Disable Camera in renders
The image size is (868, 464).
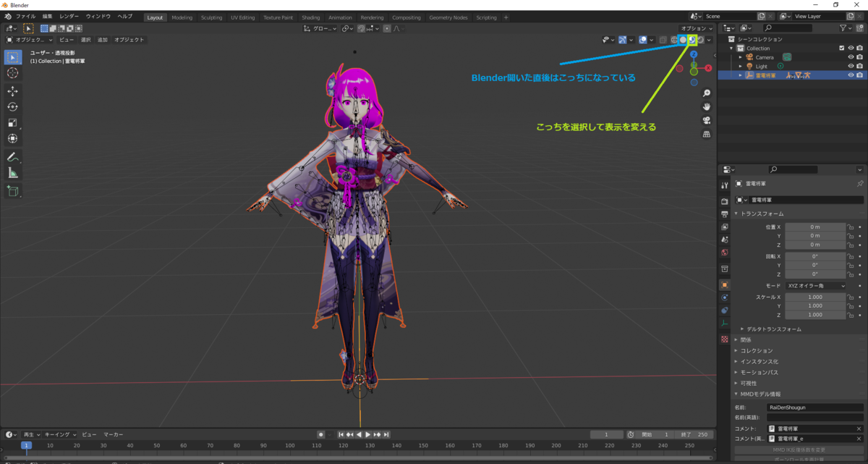859,57
